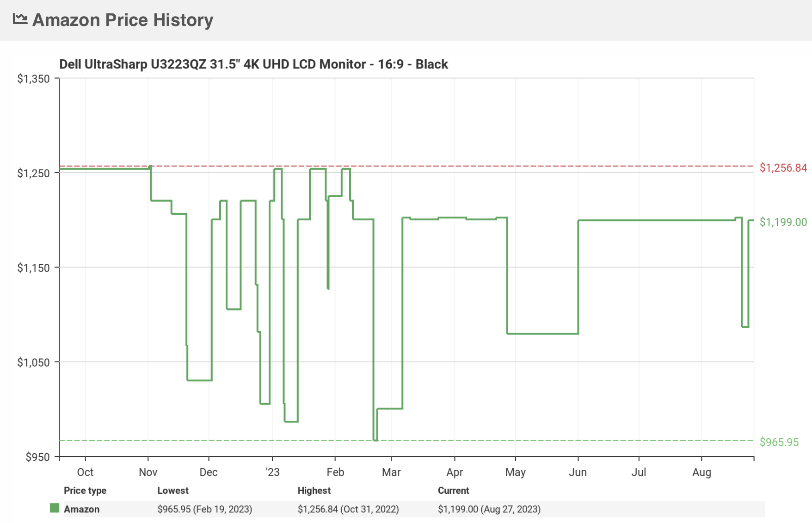Select the "Amazon Price History" heading

point(123,20)
